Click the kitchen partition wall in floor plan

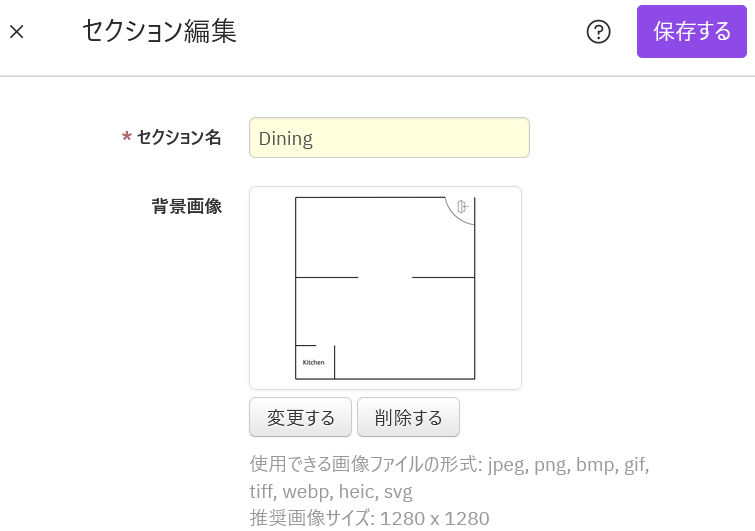[334, 361]
